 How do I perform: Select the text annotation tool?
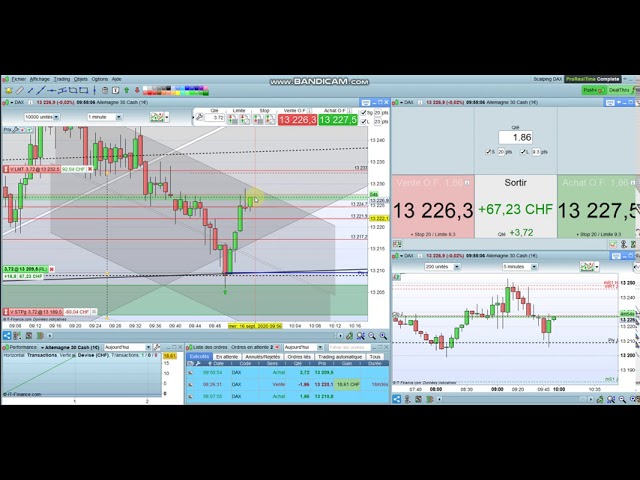[116, 90]
